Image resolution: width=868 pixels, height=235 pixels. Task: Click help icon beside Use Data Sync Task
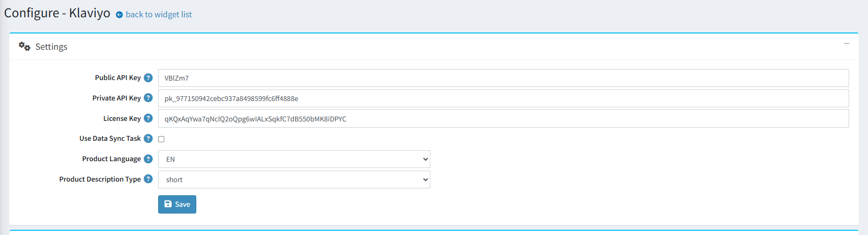point(148,139)
